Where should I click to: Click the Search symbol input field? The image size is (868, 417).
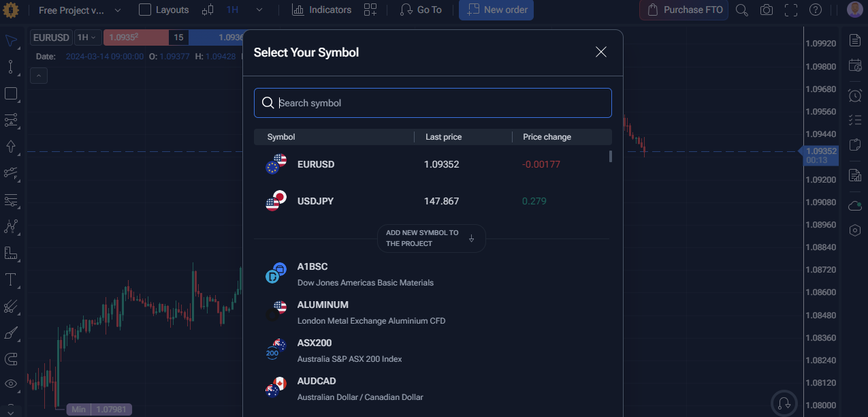click(433, 103)
